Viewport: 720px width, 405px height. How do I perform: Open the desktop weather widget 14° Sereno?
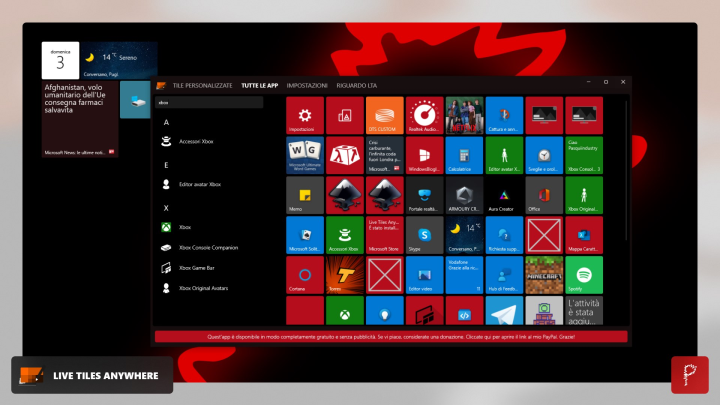point(119,61)
